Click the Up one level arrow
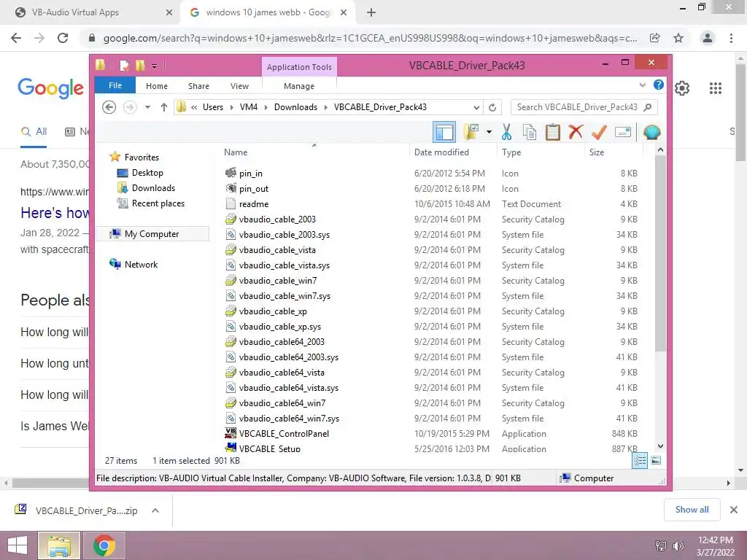 [x=164, y=107]
